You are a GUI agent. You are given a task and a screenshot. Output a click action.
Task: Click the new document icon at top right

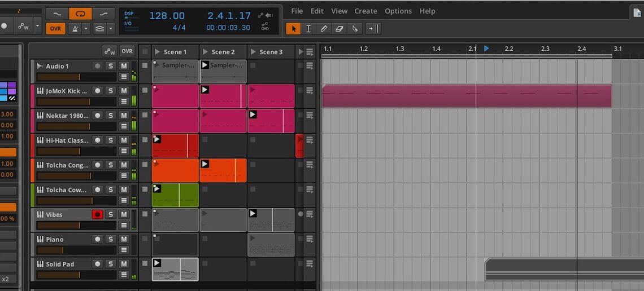[x=637, y=12]
